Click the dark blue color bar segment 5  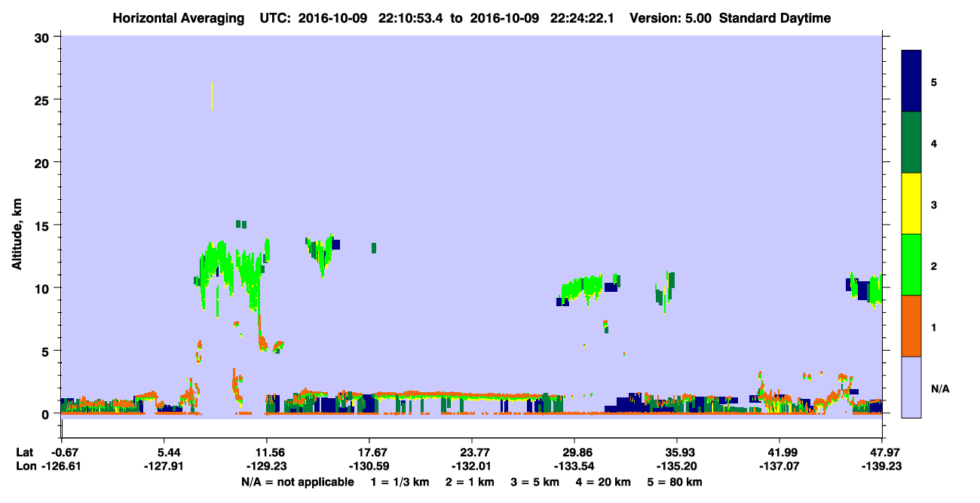[911, 81]
